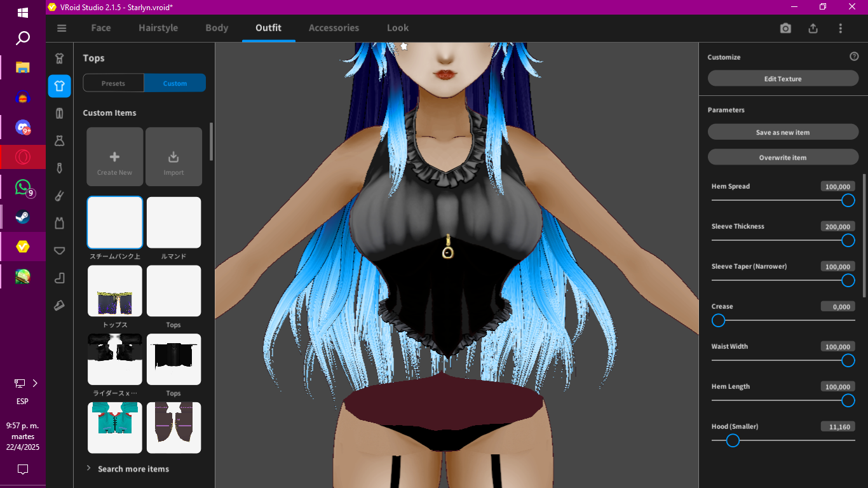Click the Hem Length slider handle
Image resolution: width=868 pixels, height=488 pixels.
[848, 400]
